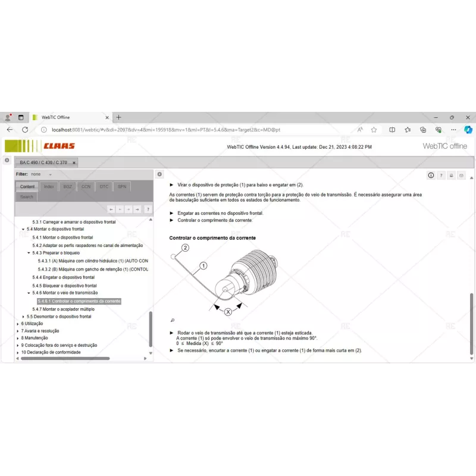The image size is (476, 476).
Task: Open the info icon in the content toolbar
Action: [x=431, y=175]
